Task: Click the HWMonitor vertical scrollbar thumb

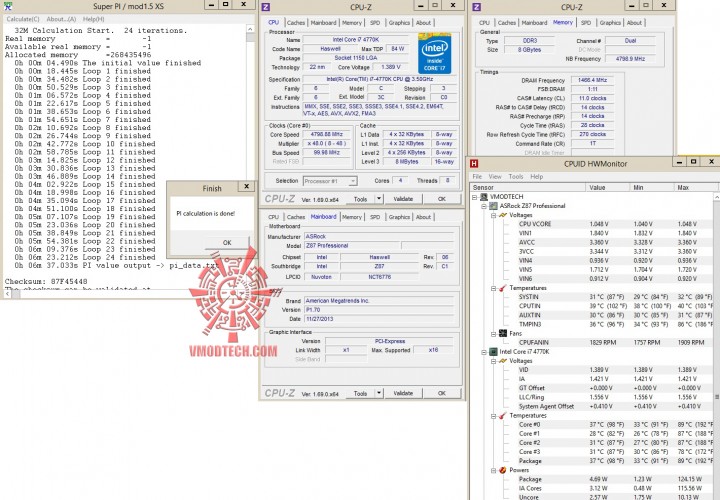Action: tap(717, 396)
